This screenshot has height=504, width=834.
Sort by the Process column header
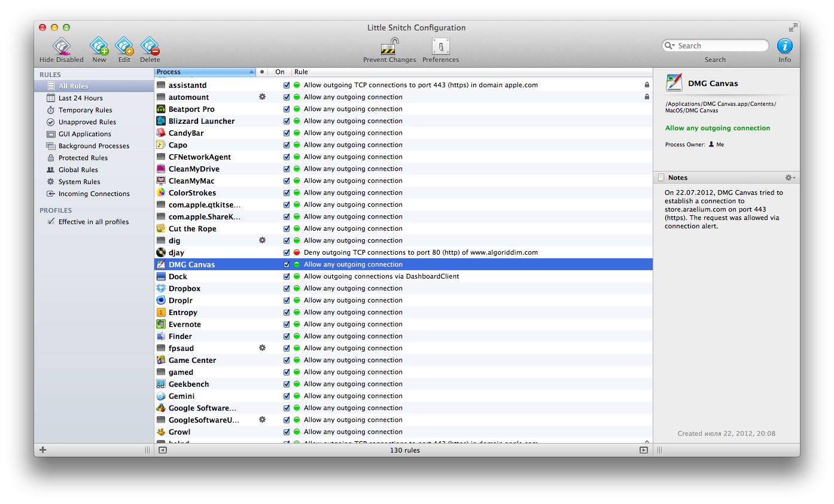[x=205, y=72]
